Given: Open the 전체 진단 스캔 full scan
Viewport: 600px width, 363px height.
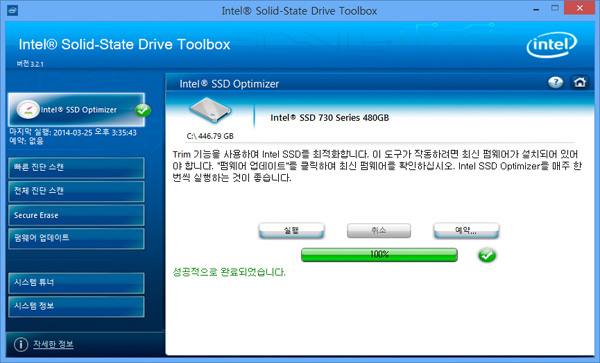Looking at the screenshot, I should click(76, 191).
